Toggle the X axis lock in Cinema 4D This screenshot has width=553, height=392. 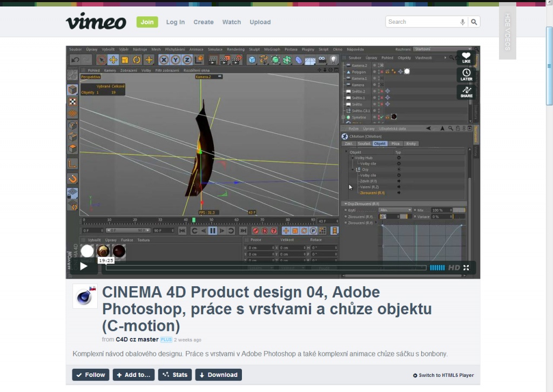pyautogui.click(x=164, y=60)
